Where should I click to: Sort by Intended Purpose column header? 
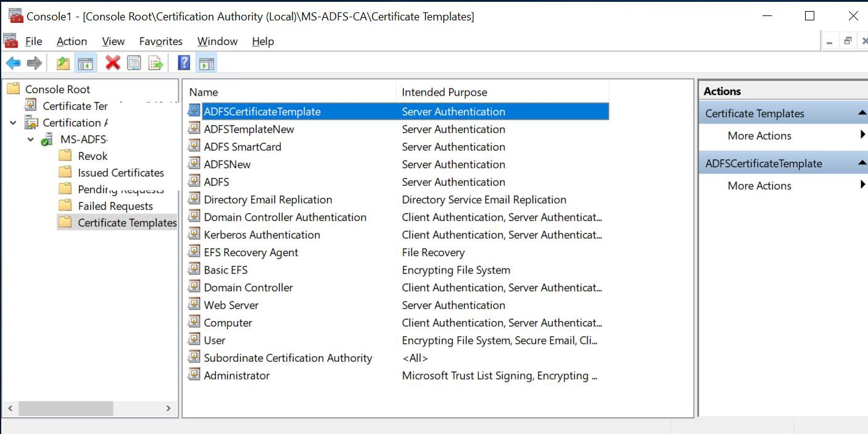(x=502, y=92)
